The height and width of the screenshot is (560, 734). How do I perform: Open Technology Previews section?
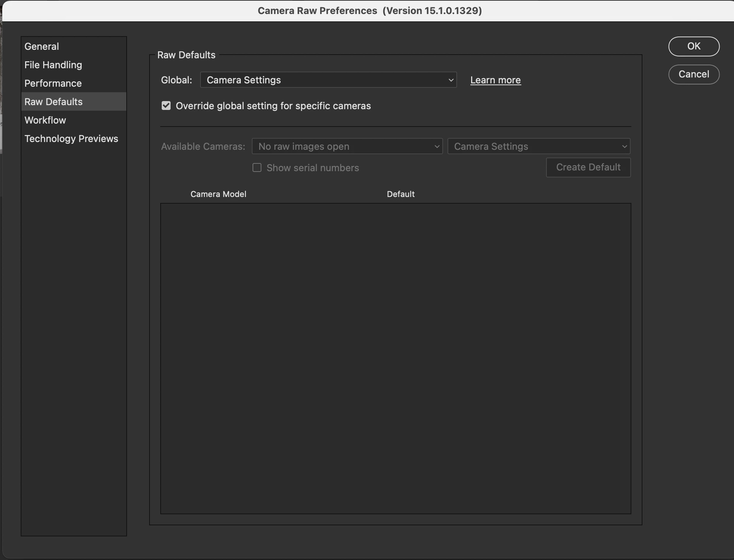71,139
